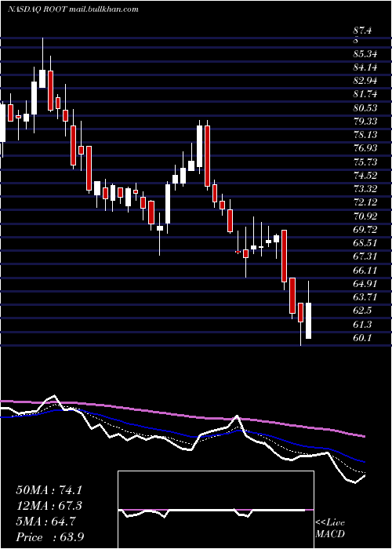Select the 62.5 price axis label

pos(363,311)
